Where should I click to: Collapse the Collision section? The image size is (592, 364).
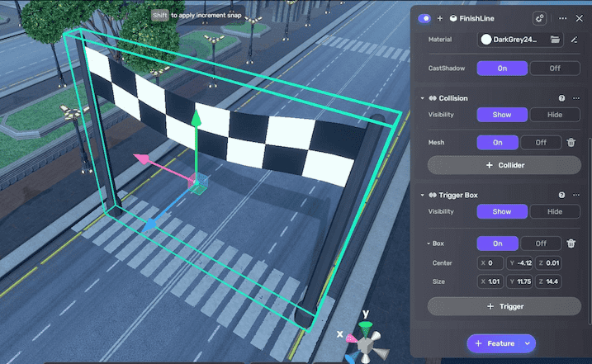[x=422, y=98]
